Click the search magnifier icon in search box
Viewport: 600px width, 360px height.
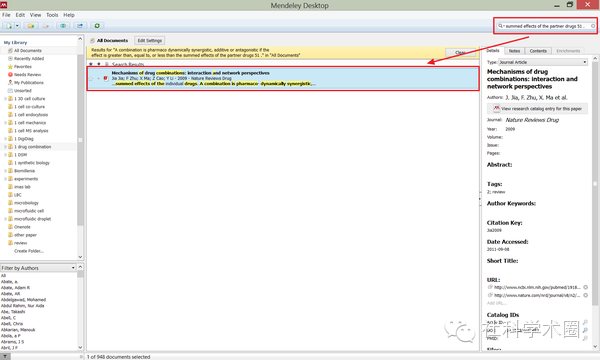[500, 26]
